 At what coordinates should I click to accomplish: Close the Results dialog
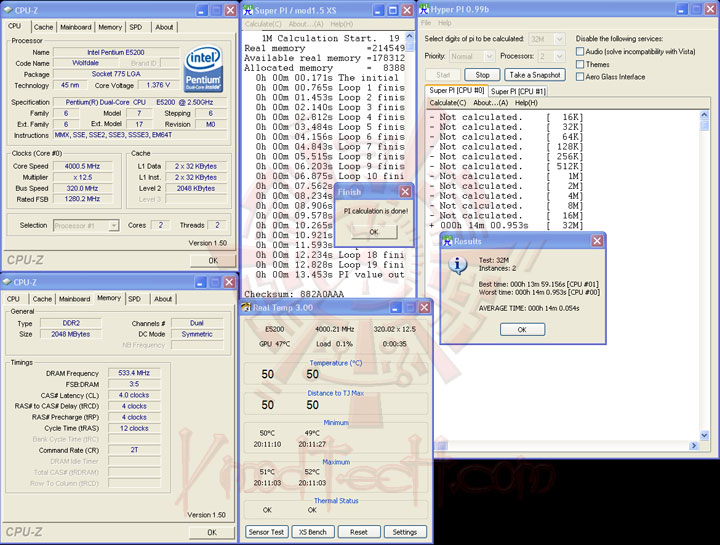597,241
